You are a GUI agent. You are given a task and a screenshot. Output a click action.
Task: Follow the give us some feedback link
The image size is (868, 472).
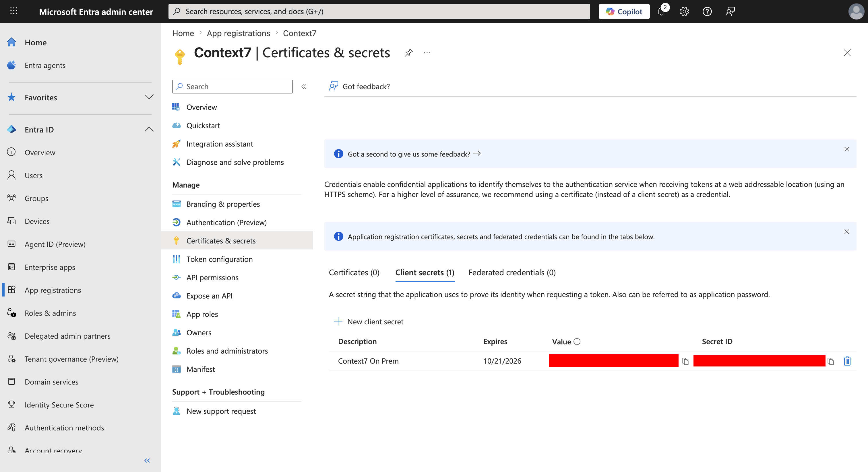414,154
